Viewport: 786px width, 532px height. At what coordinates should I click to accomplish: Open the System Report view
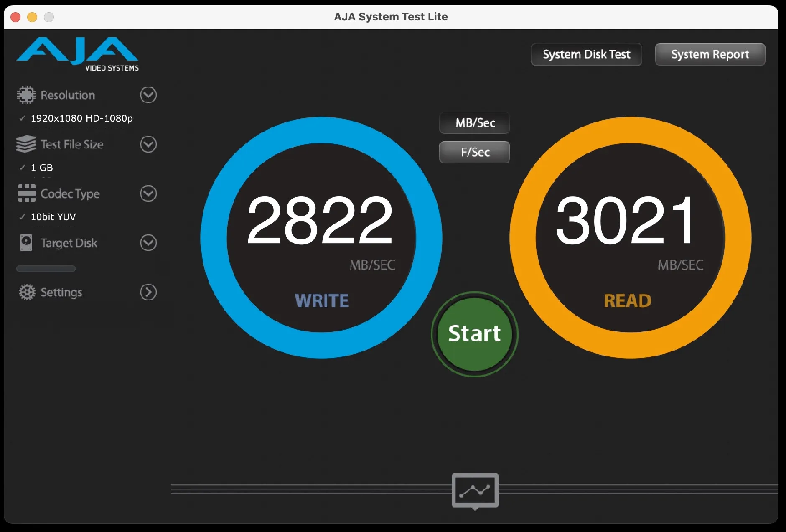click(x=710, y=54)
